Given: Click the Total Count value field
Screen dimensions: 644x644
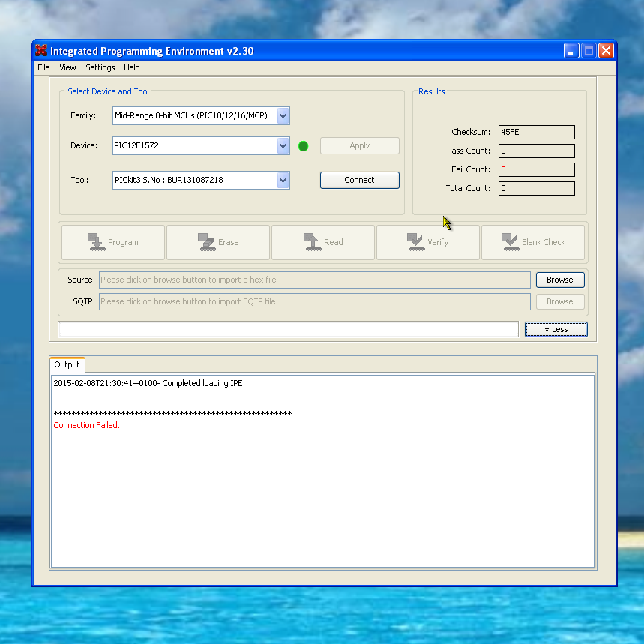Looking at the screenshot, I should point(536,188).
